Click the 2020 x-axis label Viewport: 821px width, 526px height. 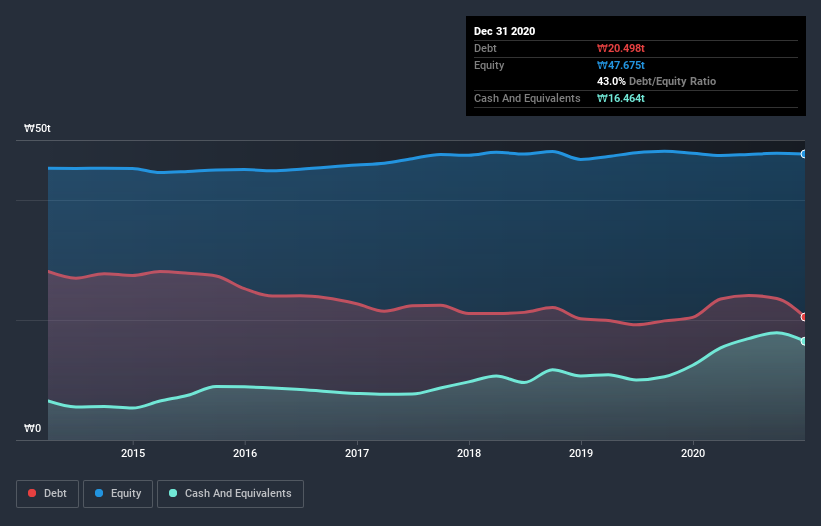(x=693, y=453)
